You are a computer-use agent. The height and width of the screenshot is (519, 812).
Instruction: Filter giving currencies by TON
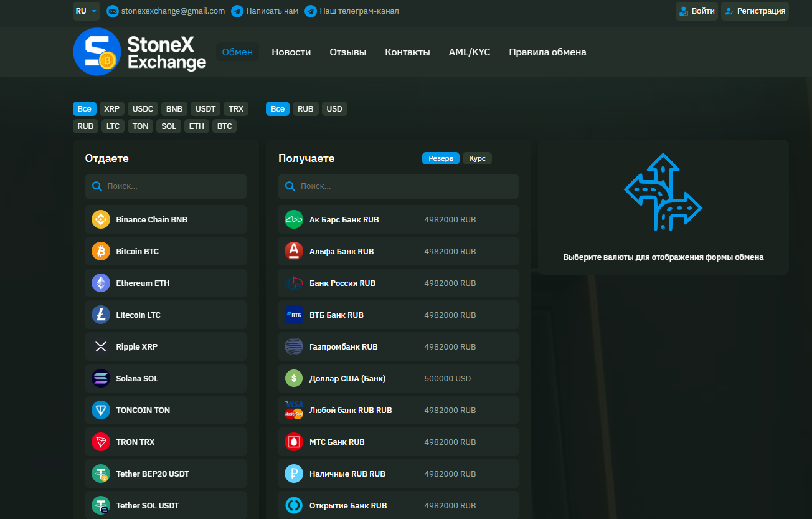click(141, 126)
